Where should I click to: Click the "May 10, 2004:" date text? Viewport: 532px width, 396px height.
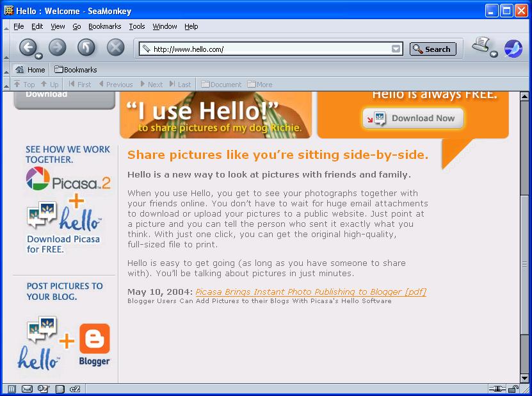click(x=160, y=292)
